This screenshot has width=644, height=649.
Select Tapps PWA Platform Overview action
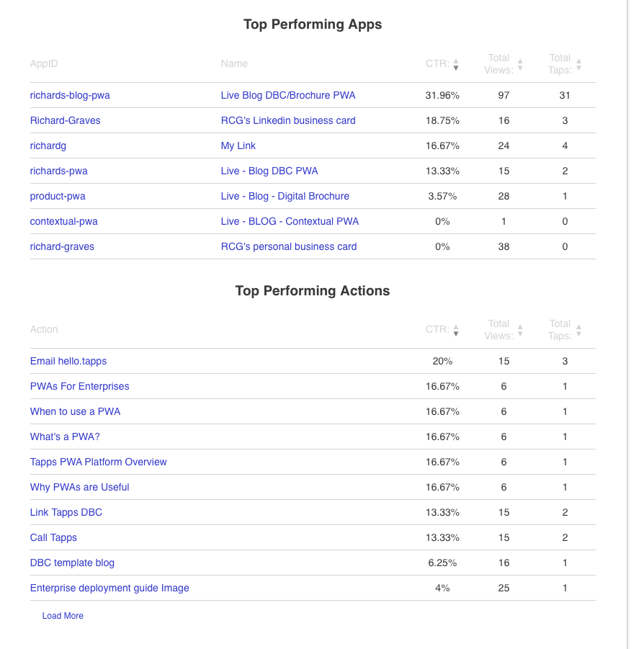pyautogui.click(x=99, y=462)
